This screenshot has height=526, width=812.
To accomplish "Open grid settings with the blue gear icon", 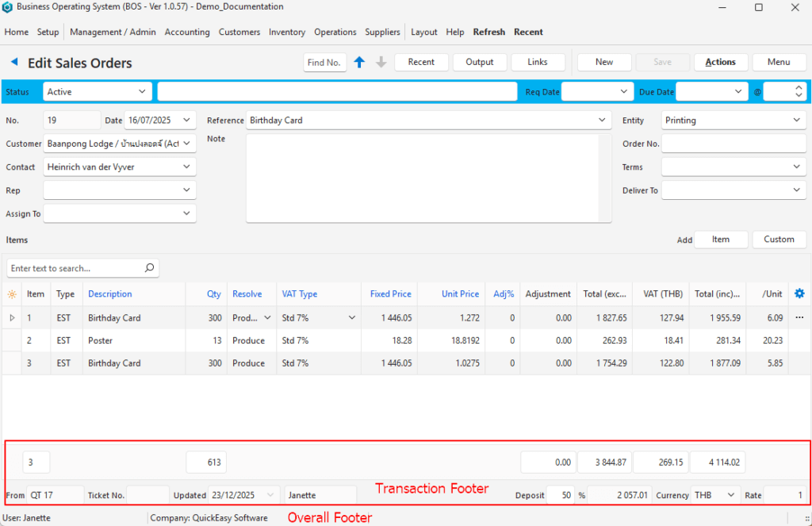I will coord(799,294).
